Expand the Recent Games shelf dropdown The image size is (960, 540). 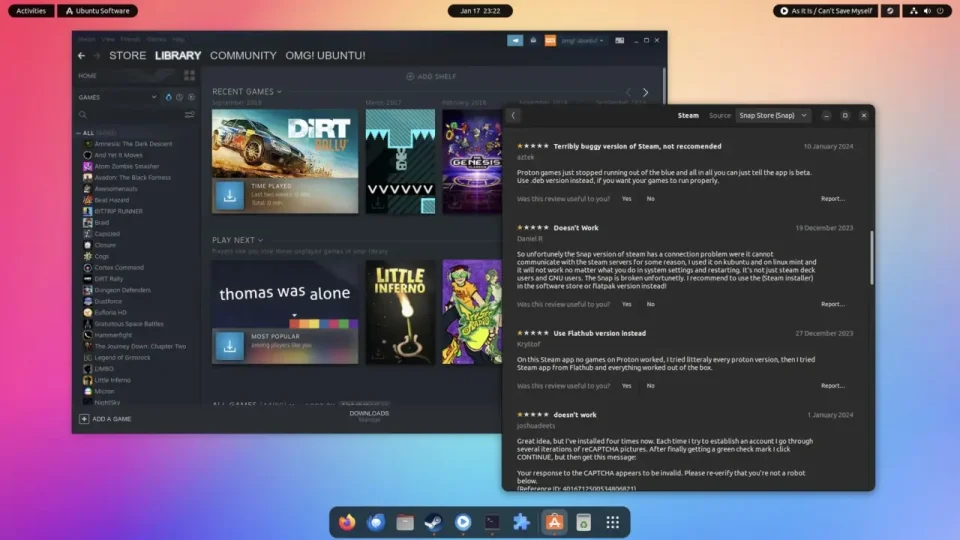[279, 92]
